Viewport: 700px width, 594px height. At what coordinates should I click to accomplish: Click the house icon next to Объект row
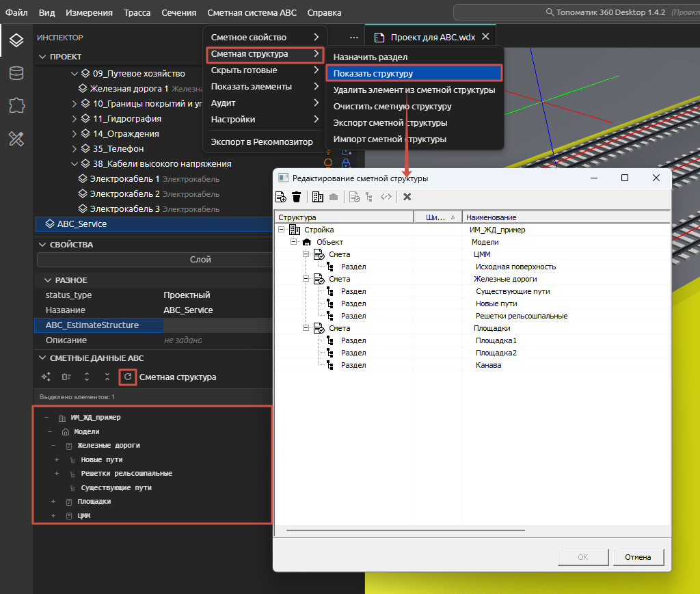pyautogui.click(x=307, y=242)
